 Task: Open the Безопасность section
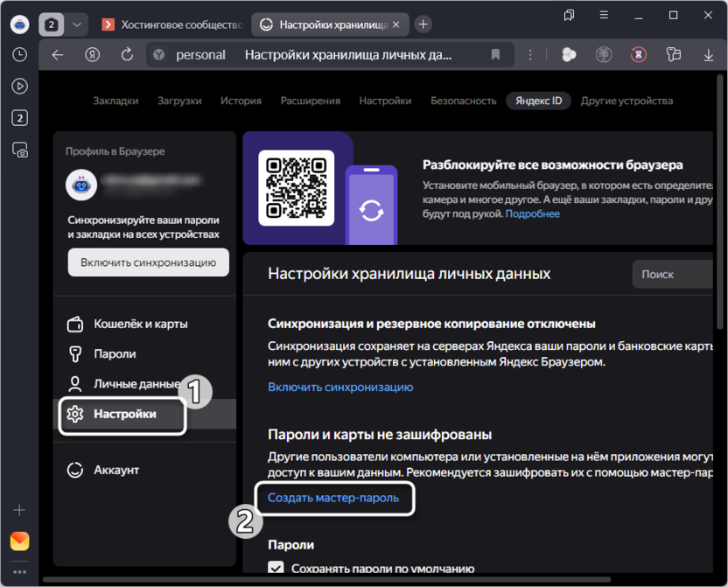pos(464,101)
